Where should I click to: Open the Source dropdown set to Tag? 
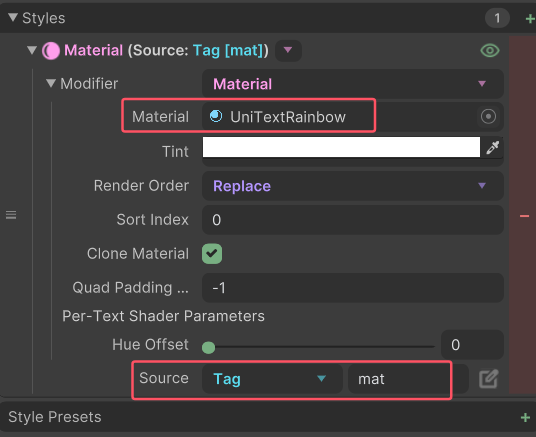[272, 379]
